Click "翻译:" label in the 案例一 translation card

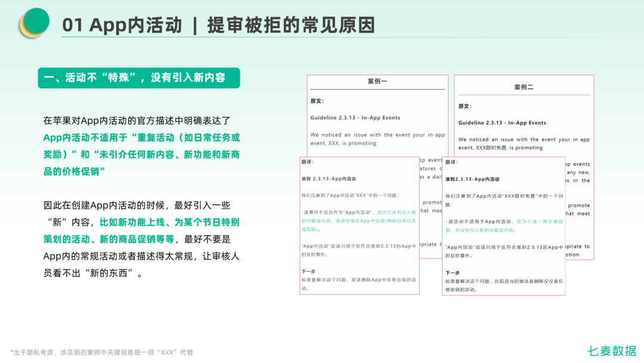[x=308, y=162]
